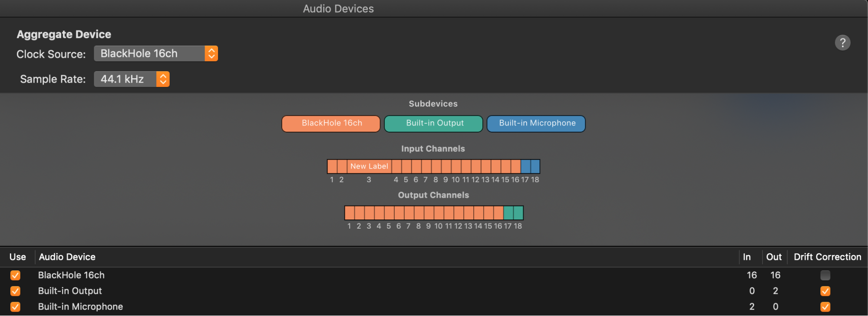Uncheck Use for Built-in Output

pos(15,291)
